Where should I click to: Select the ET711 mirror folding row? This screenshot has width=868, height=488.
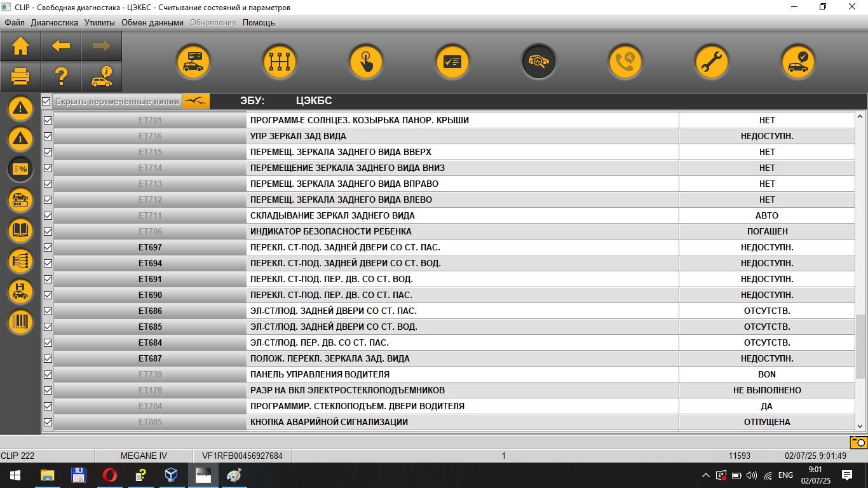coord(449,215)
